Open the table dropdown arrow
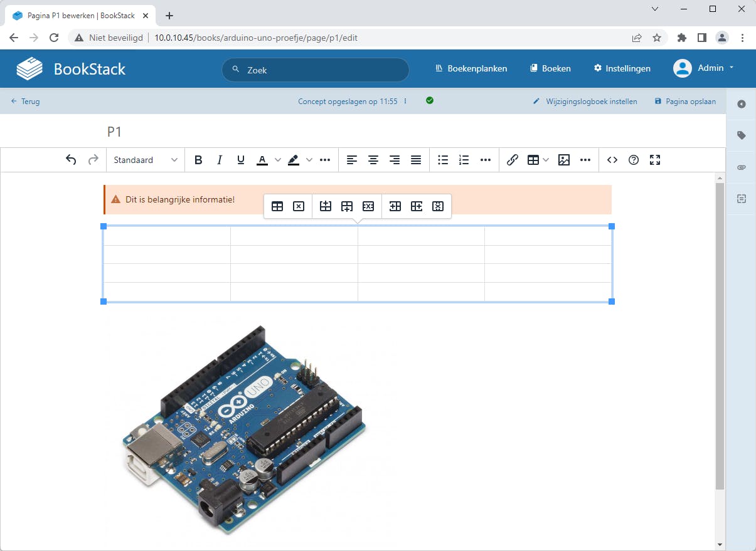The height and width of the screenshot is (551, 756). click(546, 160)
